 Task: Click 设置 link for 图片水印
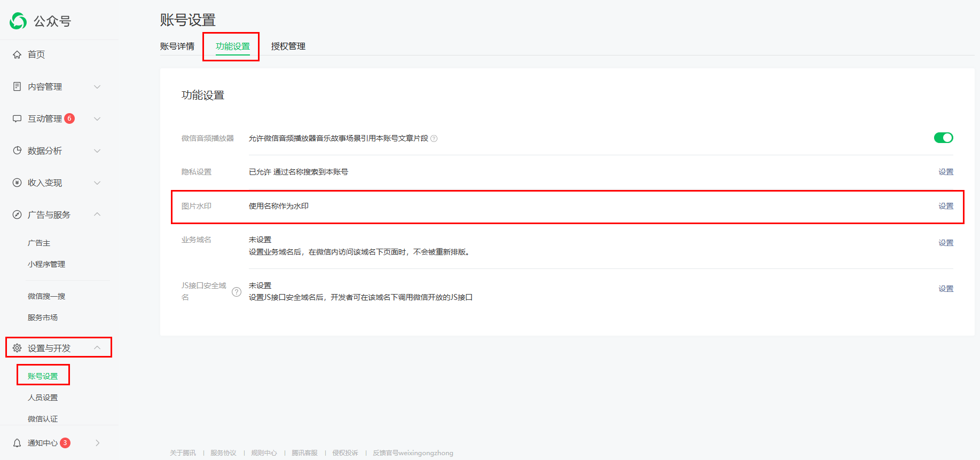point(946,206)
